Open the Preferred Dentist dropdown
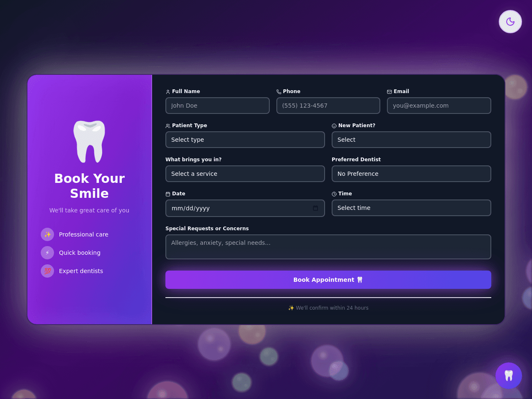Screen dimensions: 532x399 (x=411, y=174)
